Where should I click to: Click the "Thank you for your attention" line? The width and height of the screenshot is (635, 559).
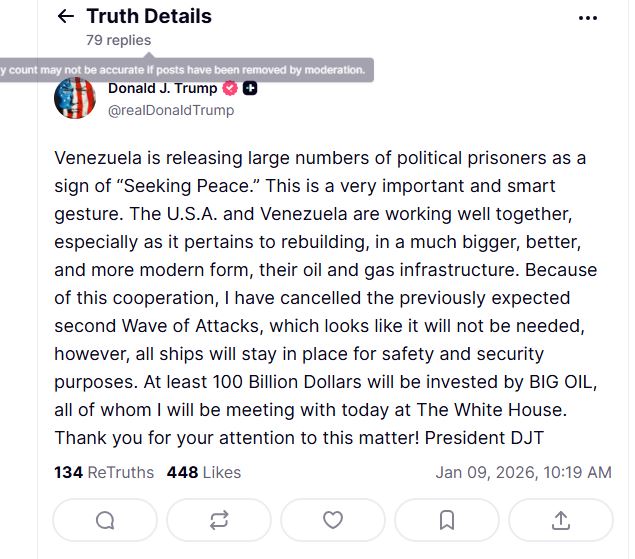pos(298,437)
